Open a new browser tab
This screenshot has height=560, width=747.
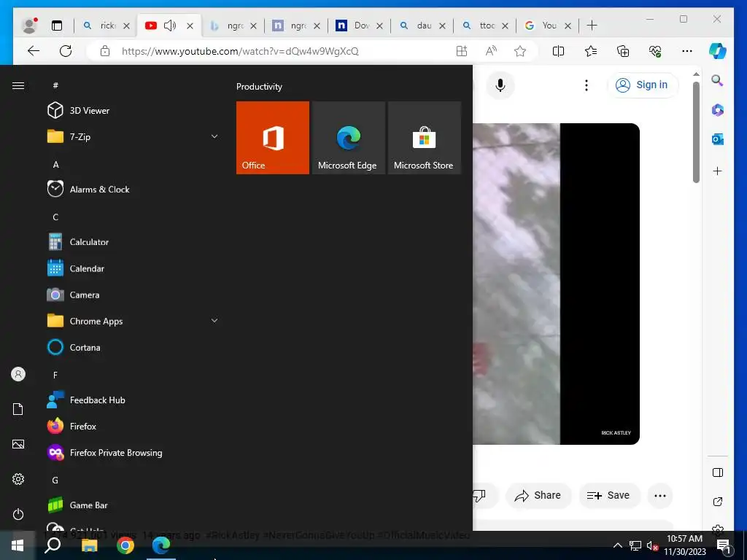pyautogui.click(x=592, y=26)
